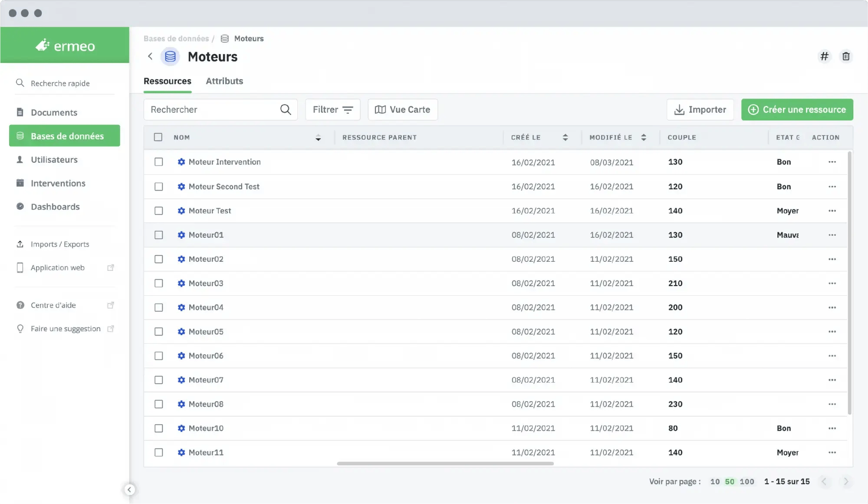Viewport: 868px width, 504px height.
Task: Click the horizontal scrollbar under the table
Action: point(445,464)
